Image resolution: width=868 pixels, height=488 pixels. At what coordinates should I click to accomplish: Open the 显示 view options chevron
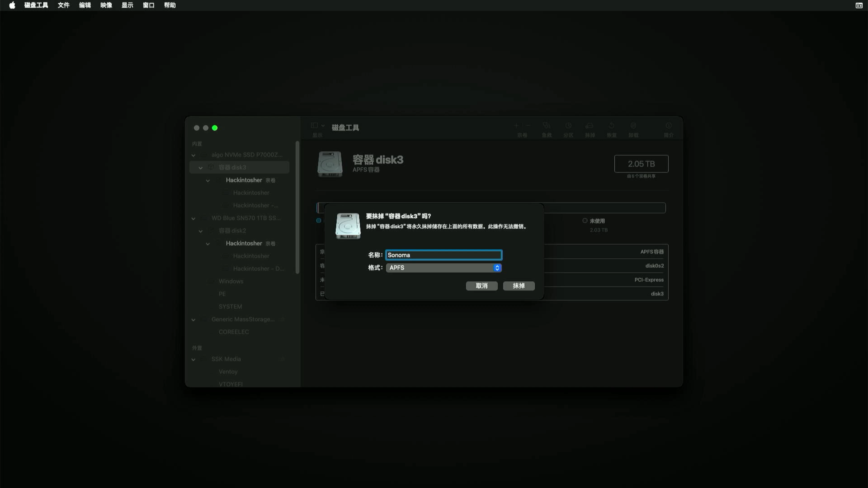click(323, 126)
